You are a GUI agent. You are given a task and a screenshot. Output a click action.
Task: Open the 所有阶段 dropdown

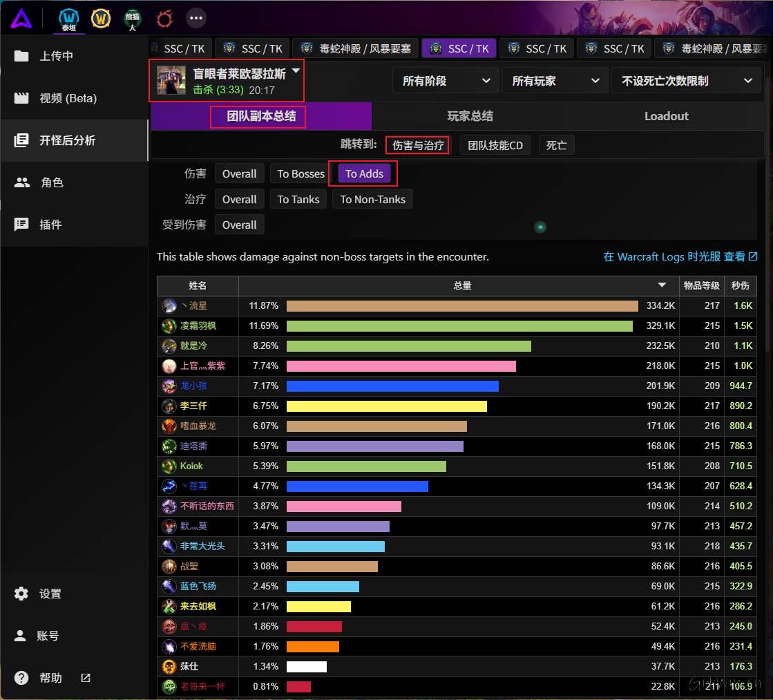pyautogui.click(x=445, y=80)
